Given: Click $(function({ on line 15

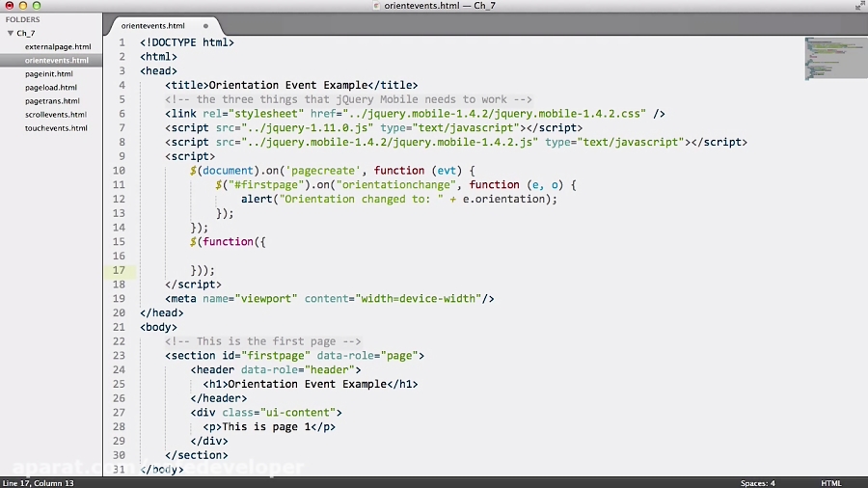Looking at the screenshot, I should [x=228, y=242].
